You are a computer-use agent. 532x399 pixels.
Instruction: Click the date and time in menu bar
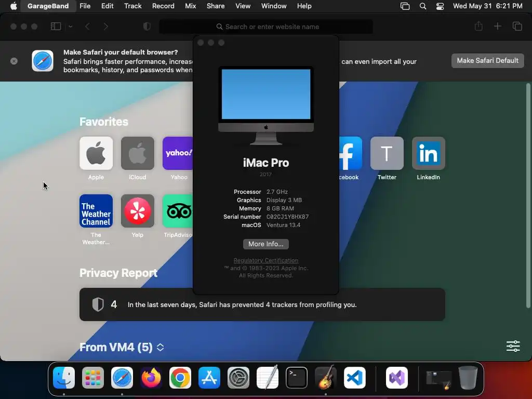(x=487, y=6)
